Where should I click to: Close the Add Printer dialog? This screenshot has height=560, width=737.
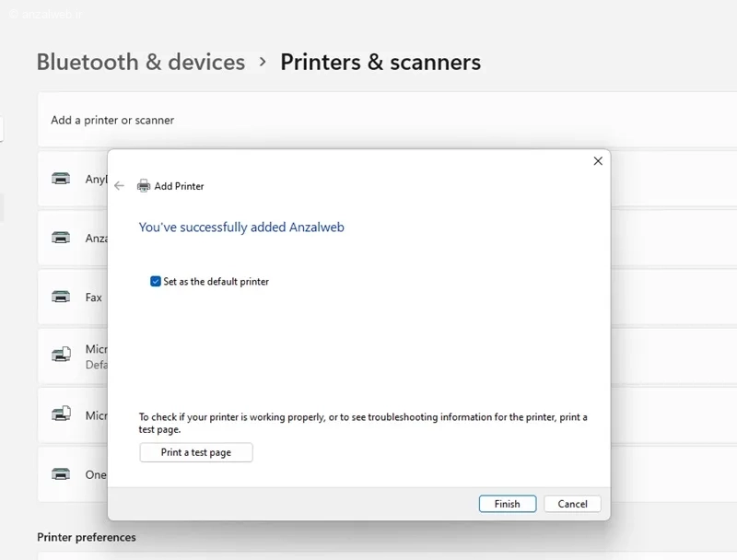click(x=598, y=161)
